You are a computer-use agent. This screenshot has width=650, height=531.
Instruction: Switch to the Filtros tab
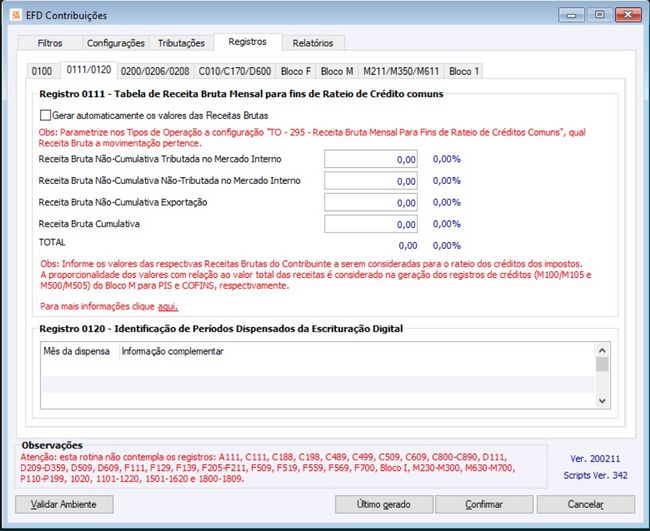point(50,43)
